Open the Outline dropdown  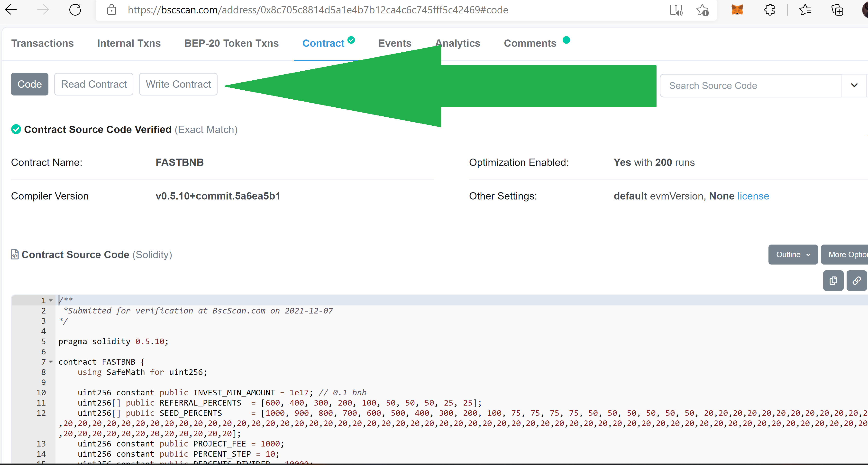tap(793, 255)
